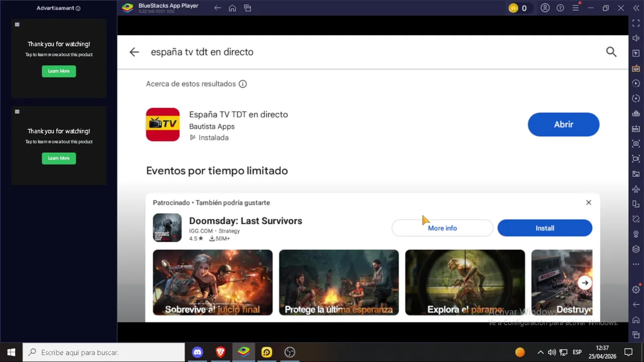Open the keyboard controls icon in the side toolbar
The width and height of the screenshot is (644, 362).
pos(636,68)
